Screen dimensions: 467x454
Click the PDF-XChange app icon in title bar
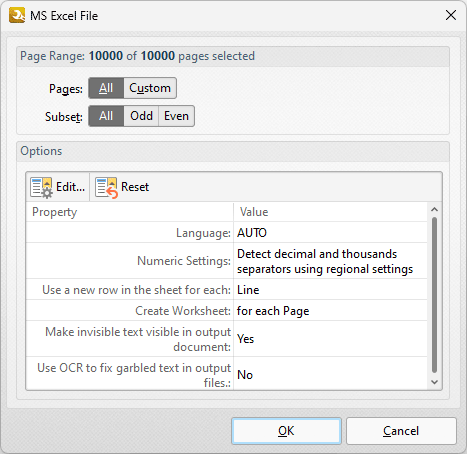17,15
